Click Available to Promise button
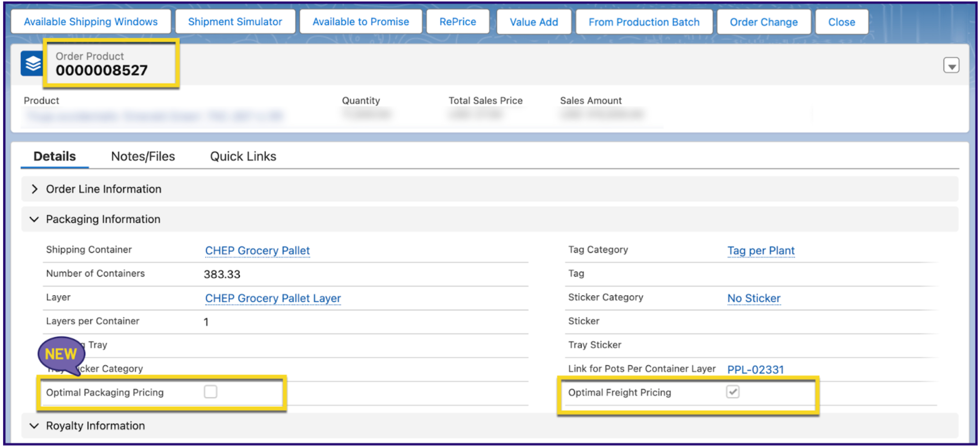 [x=360, y=22]
